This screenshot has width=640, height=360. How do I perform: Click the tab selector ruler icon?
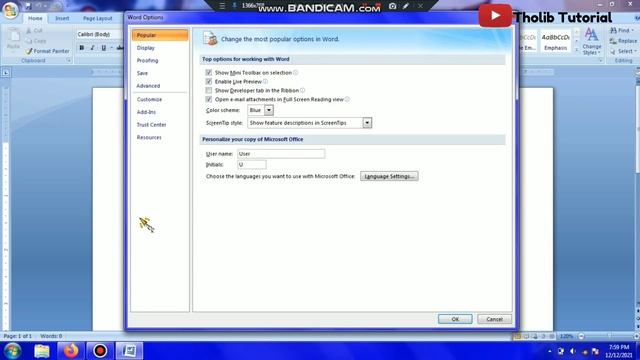point(6,72)
